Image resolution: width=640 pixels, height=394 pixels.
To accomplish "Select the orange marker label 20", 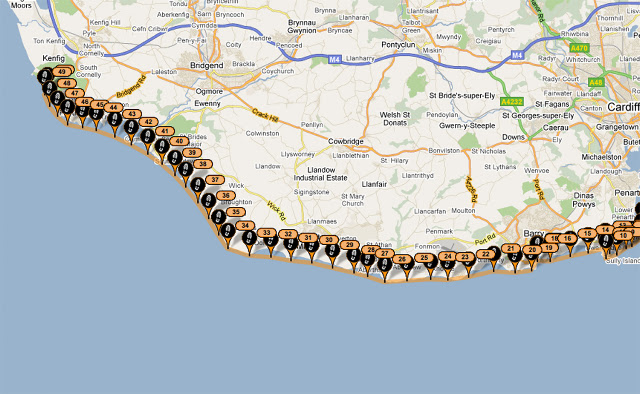I will 532,250.
